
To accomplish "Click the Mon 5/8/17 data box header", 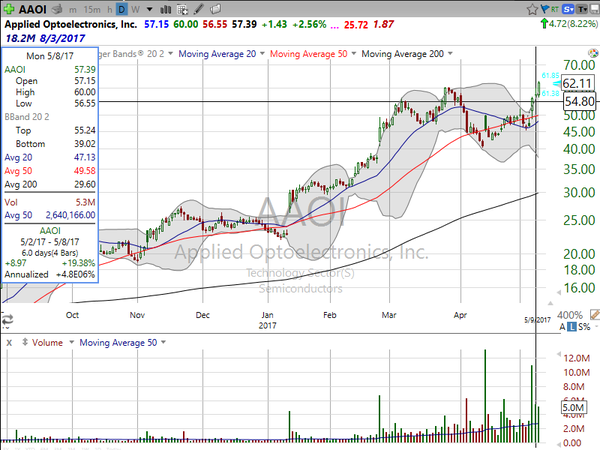I will point(50,56).
